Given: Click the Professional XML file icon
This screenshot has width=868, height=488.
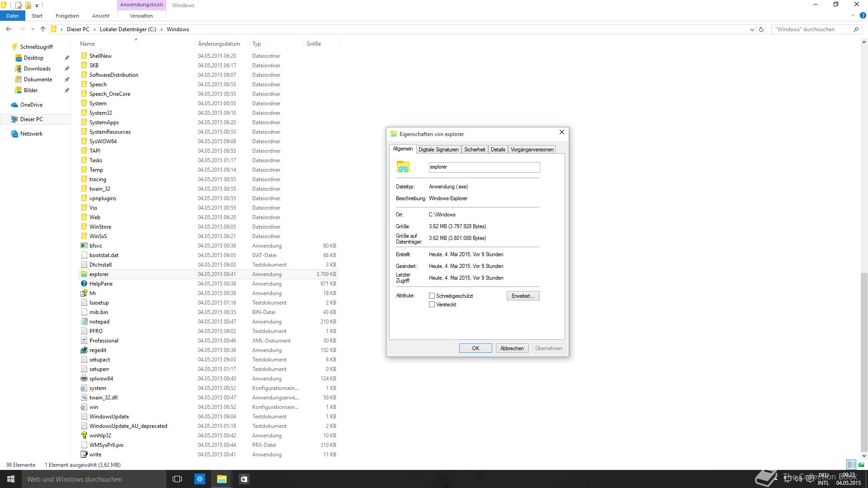Looking at the screenshot, I should click(84, 341).
